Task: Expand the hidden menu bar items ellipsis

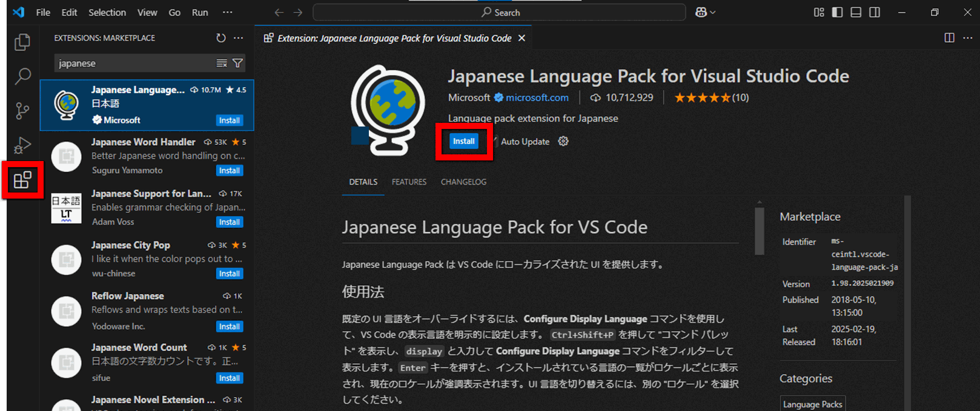Action: tap(227, 12)
